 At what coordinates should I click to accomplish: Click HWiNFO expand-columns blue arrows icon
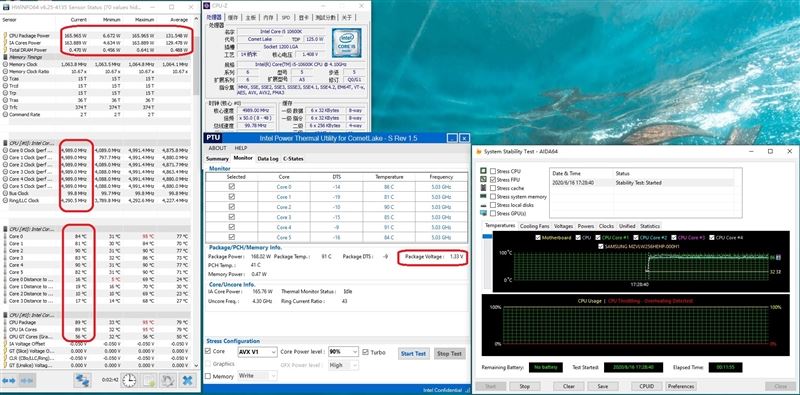(9, 381)
